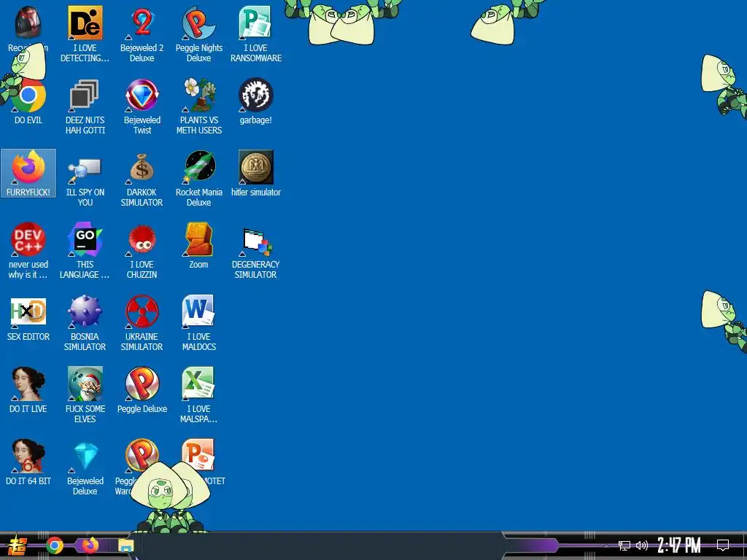Select the Rocket Mania Deluxe shortcut

199,167
